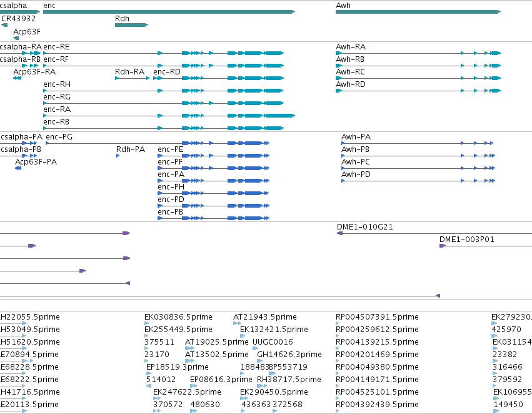The height and width of the screenshot is (414, 532).
Task: Click the enc-RF transcript label
Action: pos(56,59)
